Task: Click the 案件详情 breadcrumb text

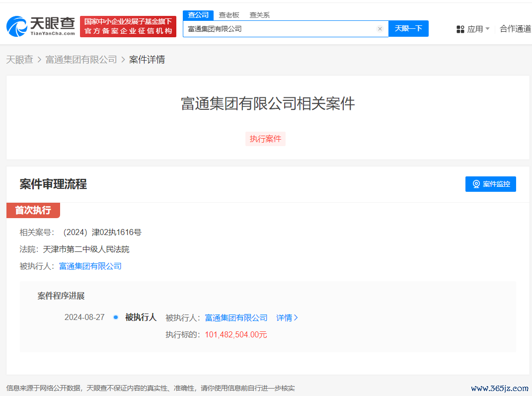Action: coord(147,60)
